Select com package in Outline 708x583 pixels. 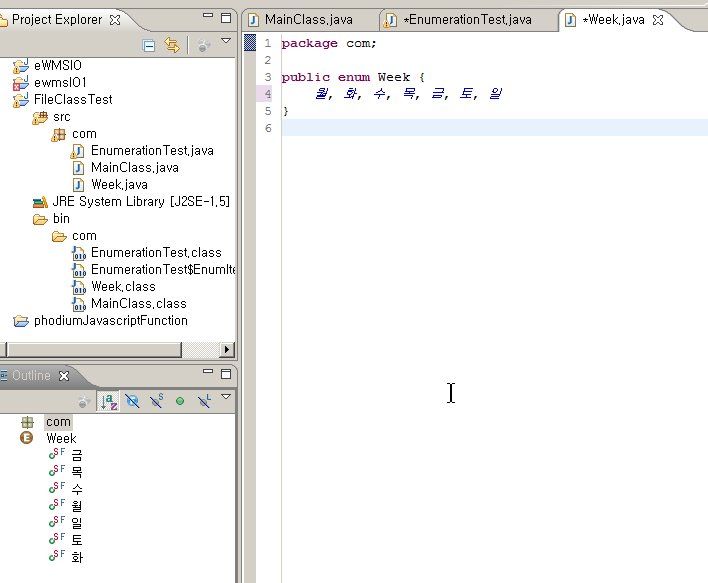pyautogui.click(x=58, y=422)
